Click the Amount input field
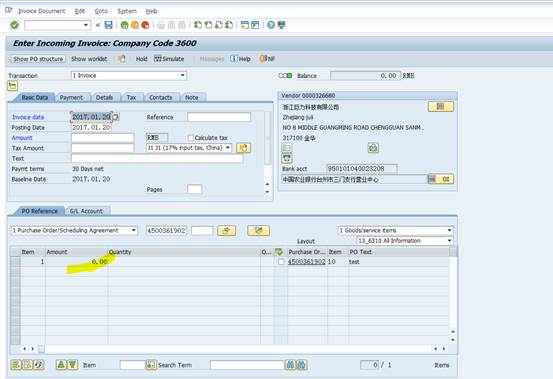Viewport: 553px width, 379px height. [103, 138]
